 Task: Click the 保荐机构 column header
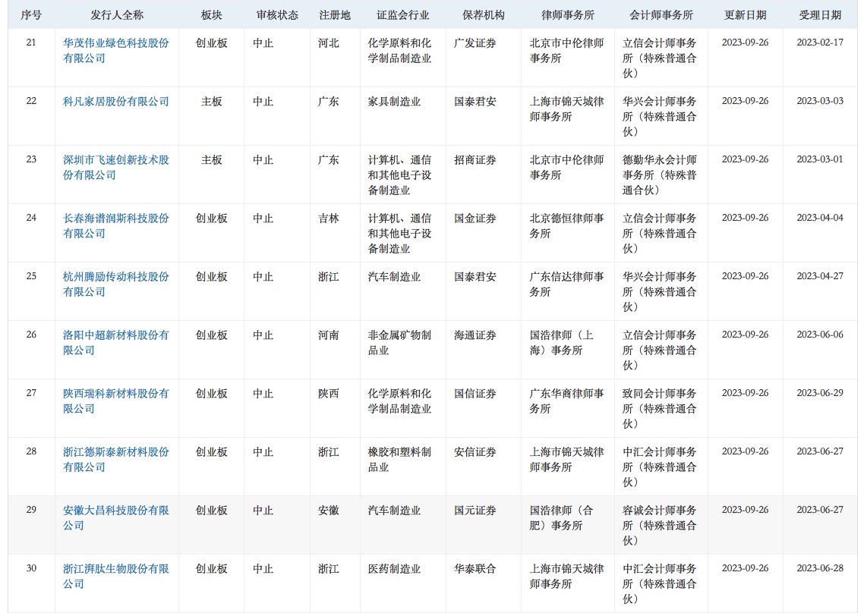click(483, 15)
